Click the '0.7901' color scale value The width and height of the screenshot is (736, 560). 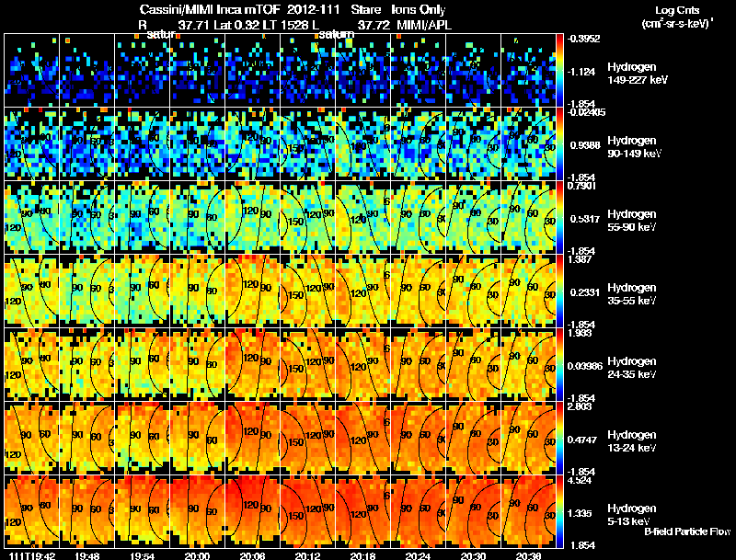tap(582, 186)
